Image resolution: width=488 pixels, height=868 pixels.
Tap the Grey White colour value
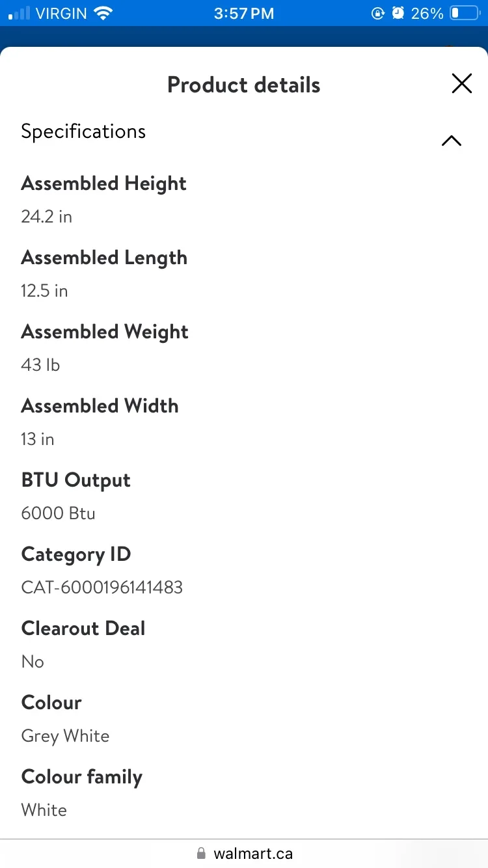[65, 736]
